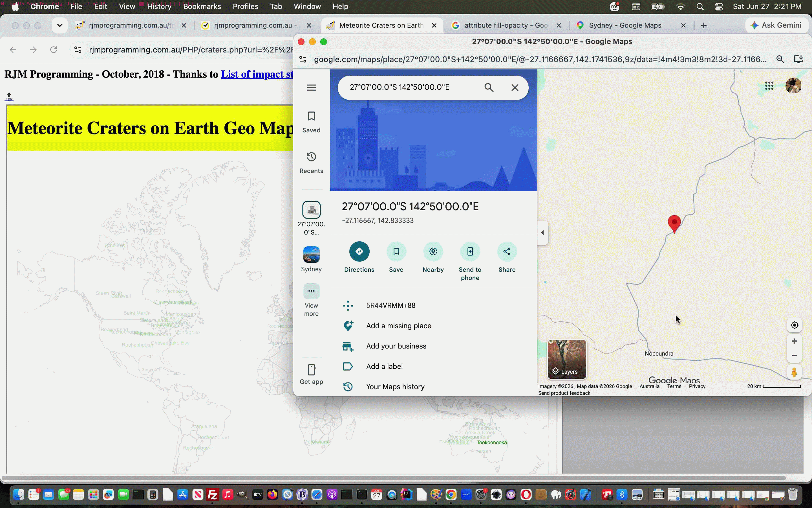Image resolution: width=812 pixels, height=508 pixels.
Task: Select the 27°07'00.0"S recent place shortcut
Action: (x=311, y=218)
